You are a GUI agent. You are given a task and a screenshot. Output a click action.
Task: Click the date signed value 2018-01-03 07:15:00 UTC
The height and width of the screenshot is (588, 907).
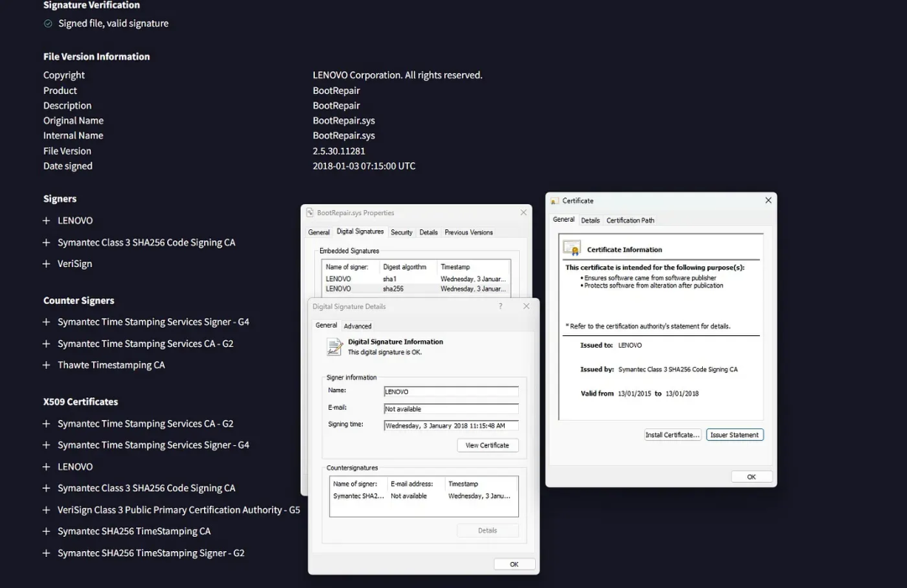tap(364, 166)
